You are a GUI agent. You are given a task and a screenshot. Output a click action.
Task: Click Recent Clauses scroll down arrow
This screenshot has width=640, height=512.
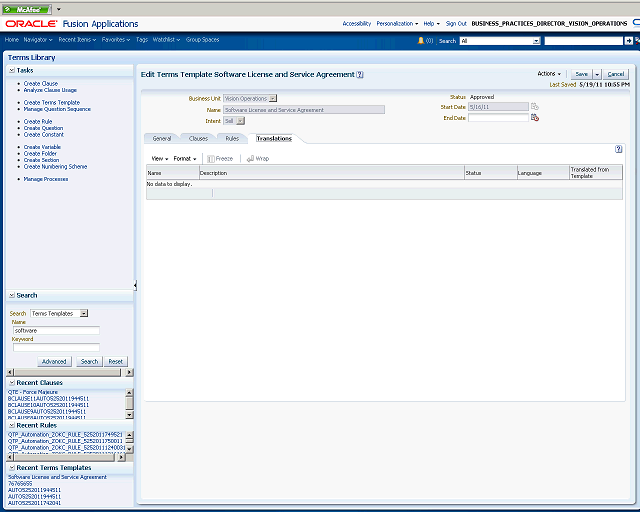(129, 415)
